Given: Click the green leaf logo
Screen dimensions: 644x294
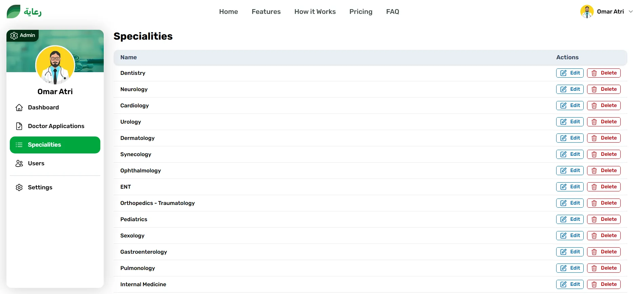Looking at the screenshot, I should point(14,12).
